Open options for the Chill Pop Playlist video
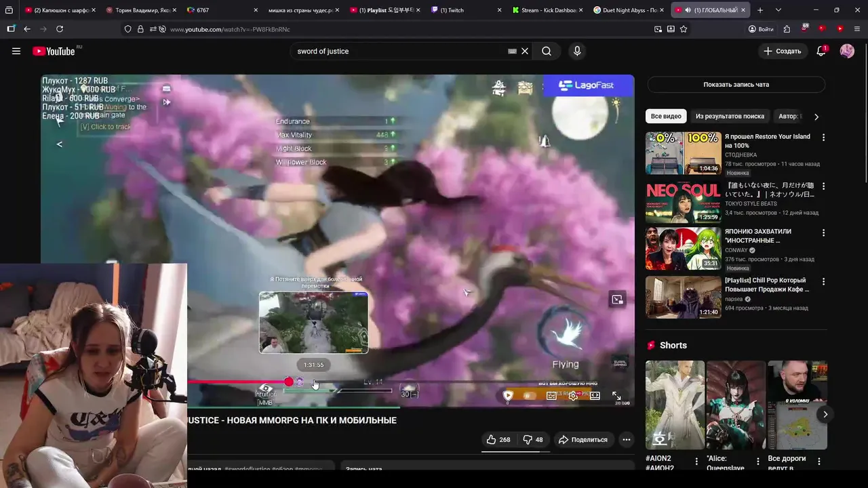Image resolution: width=868 pixels, height=488 pixels. pyautogui.click(x=824, y=281)
